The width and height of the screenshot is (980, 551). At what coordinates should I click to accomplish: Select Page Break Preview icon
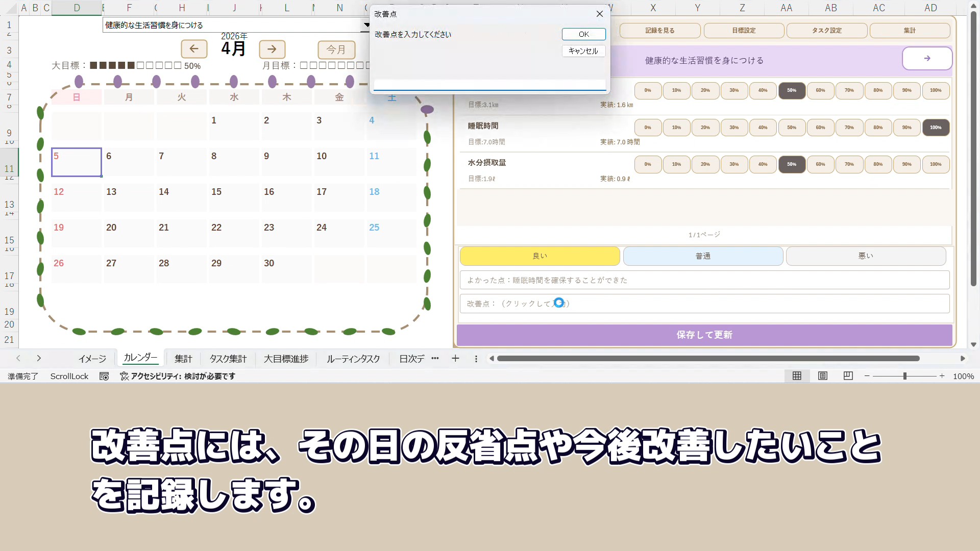tap(848, 376)
